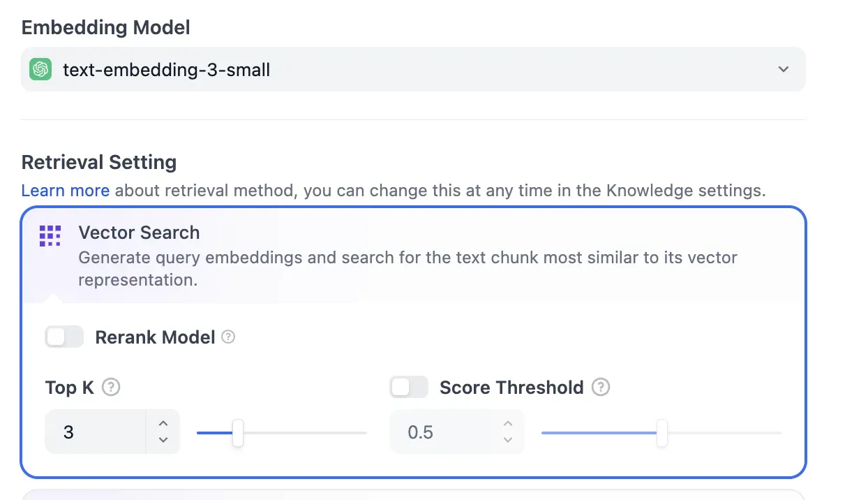Click the Vector Search grid icon
The width and height of the screenshot is (868, 500).
50,235
